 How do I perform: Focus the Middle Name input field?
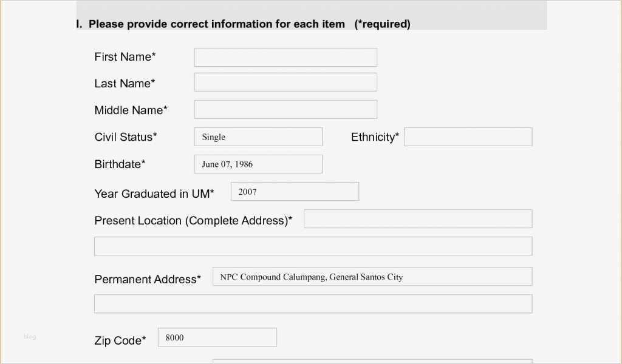pos(285,110)
